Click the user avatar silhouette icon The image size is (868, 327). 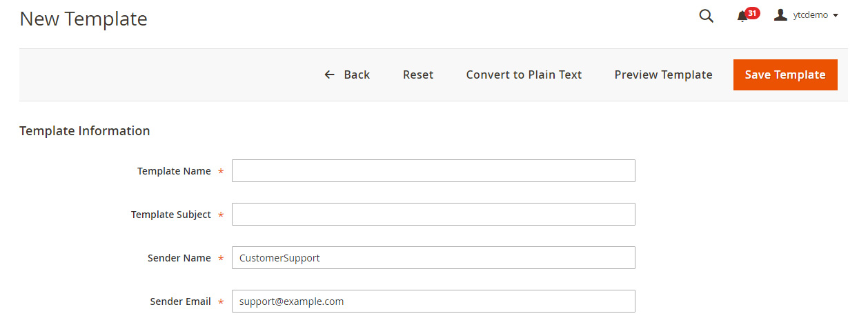tap(781, 15)
